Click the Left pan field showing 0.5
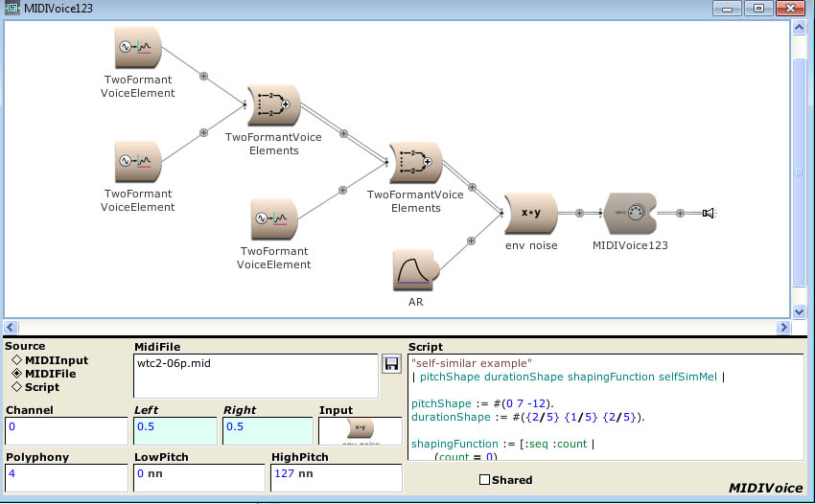The height and width of the screenshot is (504, 815). 175,431
